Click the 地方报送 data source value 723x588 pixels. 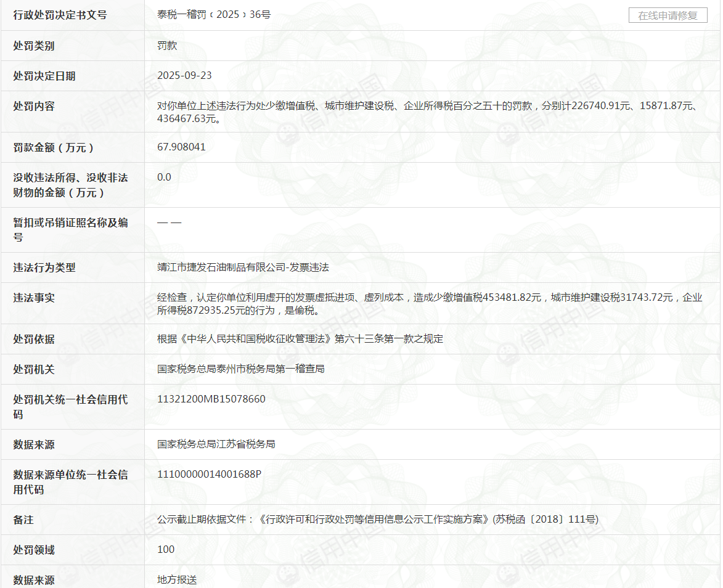(x=177, y=579)
